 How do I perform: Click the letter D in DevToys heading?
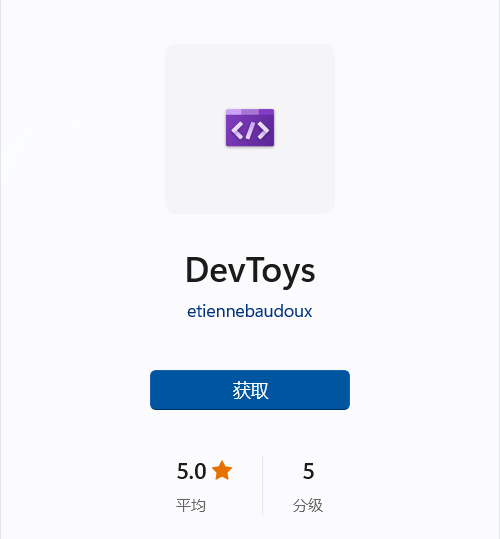tap(196, 270)
